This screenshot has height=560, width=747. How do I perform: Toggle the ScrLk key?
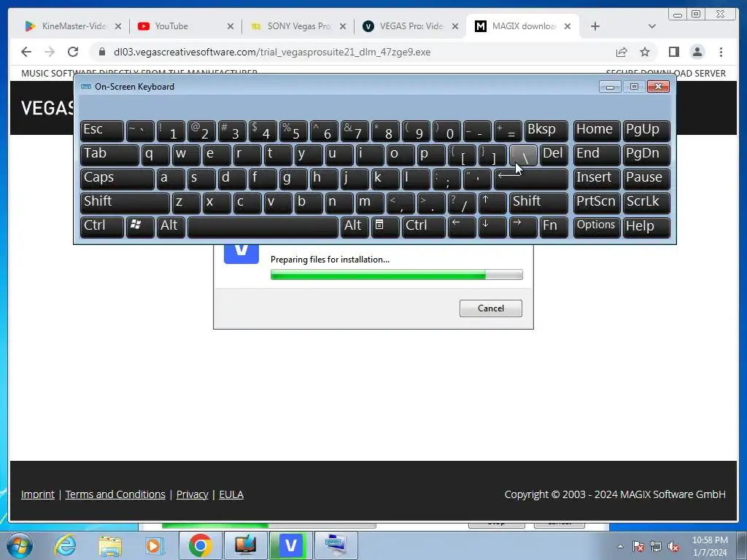[x=646, y=203]
